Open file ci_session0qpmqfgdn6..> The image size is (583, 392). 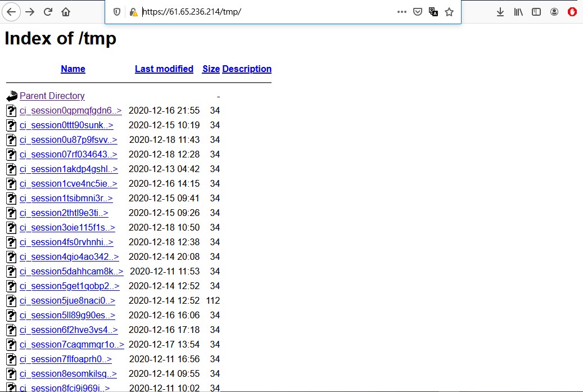pos(71,110)
